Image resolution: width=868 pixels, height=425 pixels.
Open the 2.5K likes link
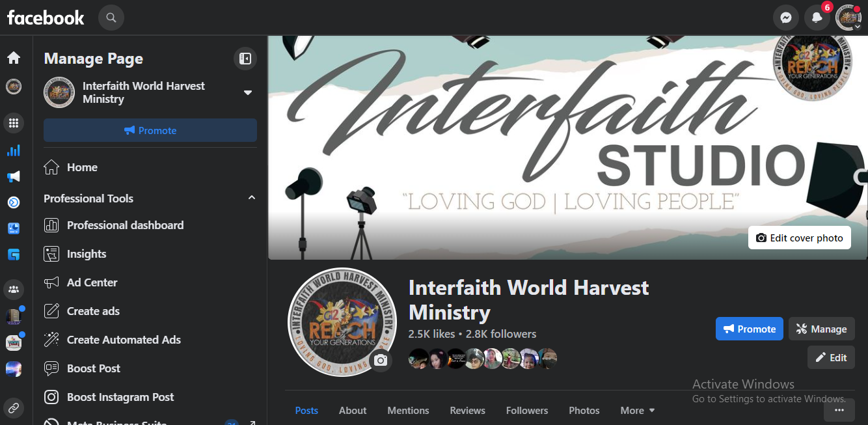pos(431,334)
